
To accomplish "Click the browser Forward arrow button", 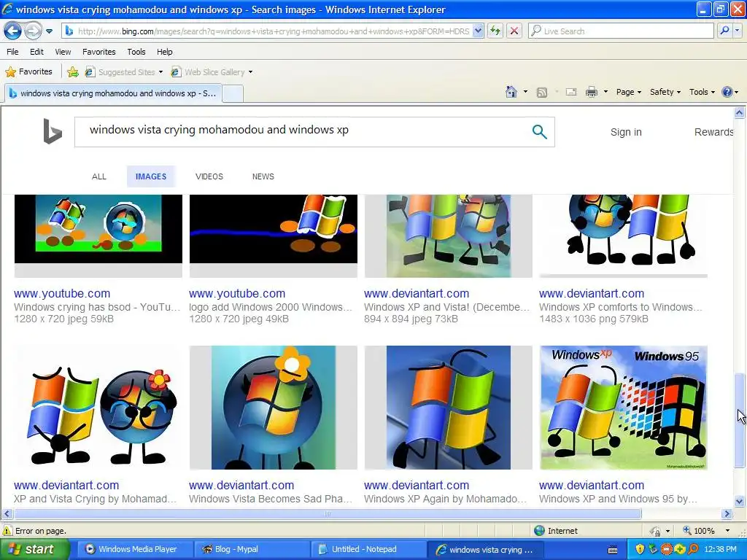I will pos(32,31).
